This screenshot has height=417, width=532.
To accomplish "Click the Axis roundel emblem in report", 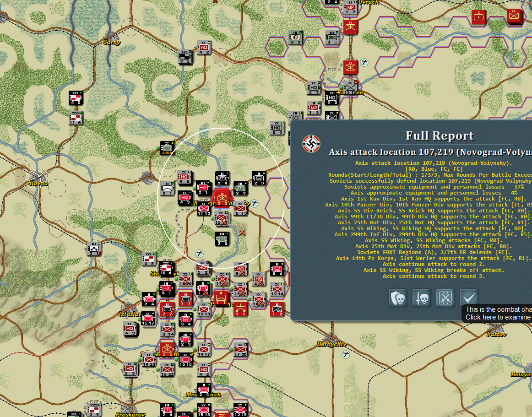I will [311, 144].
